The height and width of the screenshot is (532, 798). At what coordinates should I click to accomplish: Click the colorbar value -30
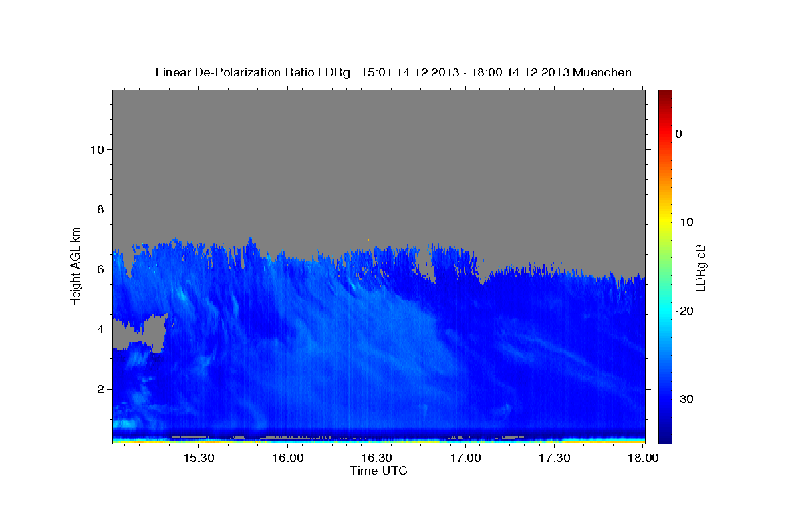pyautogui.click(x=684, y=399)
